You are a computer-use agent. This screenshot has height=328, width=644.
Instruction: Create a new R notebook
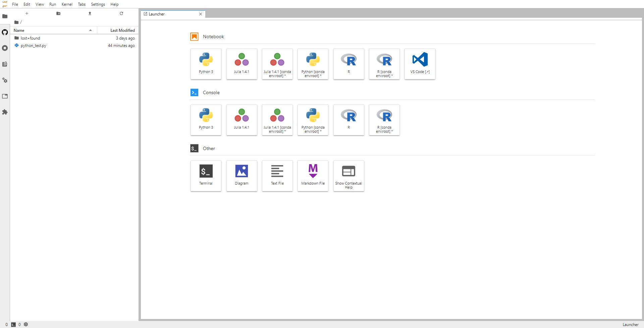click(348, 64)
